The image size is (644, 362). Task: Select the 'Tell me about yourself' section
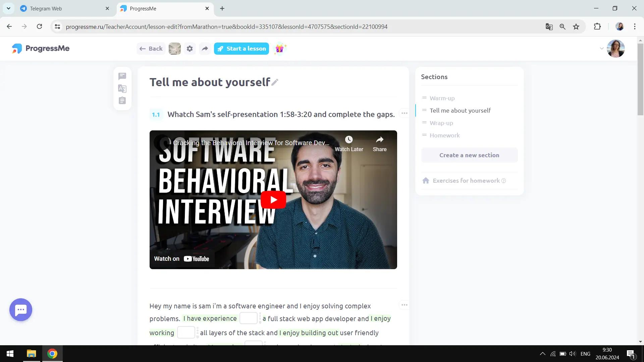(x=460, y=110)
